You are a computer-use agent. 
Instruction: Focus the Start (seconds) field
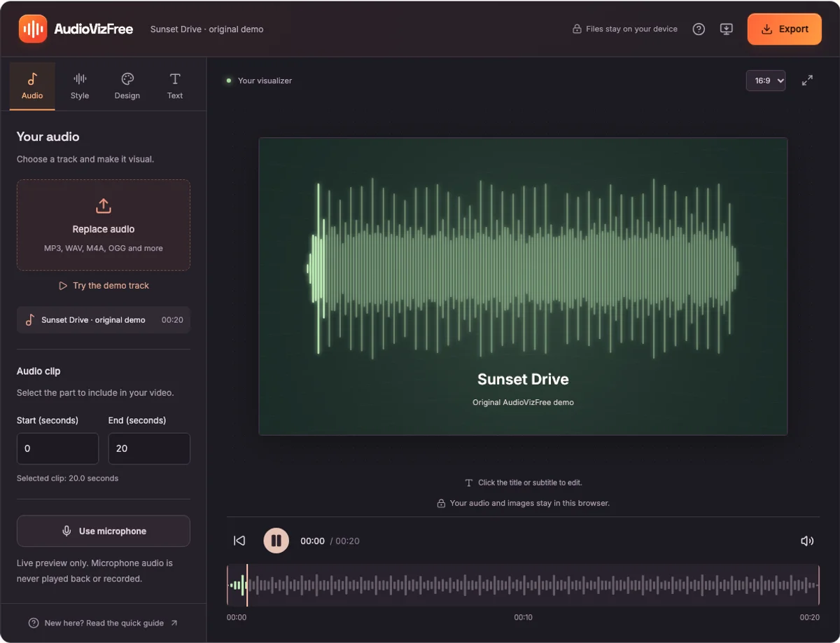[x=57, y=448]
